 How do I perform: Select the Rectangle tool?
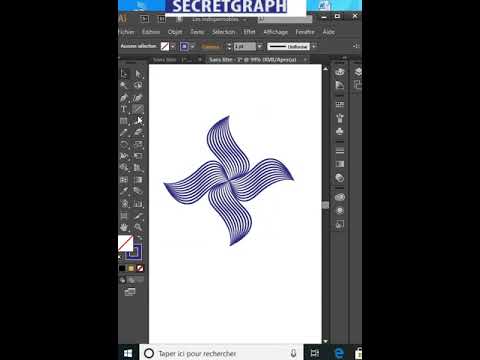click(x=124, y=121)
